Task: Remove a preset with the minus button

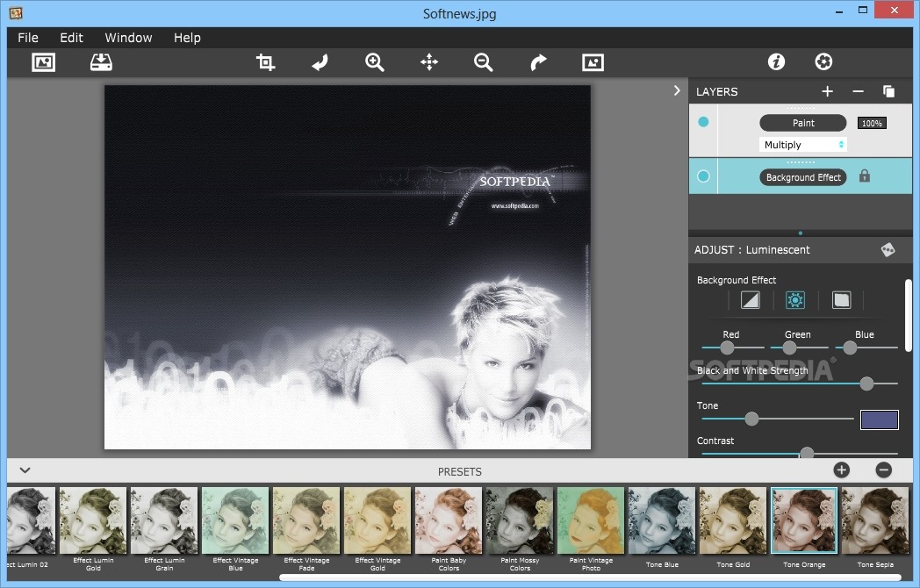Action: (x=884, y=470)
